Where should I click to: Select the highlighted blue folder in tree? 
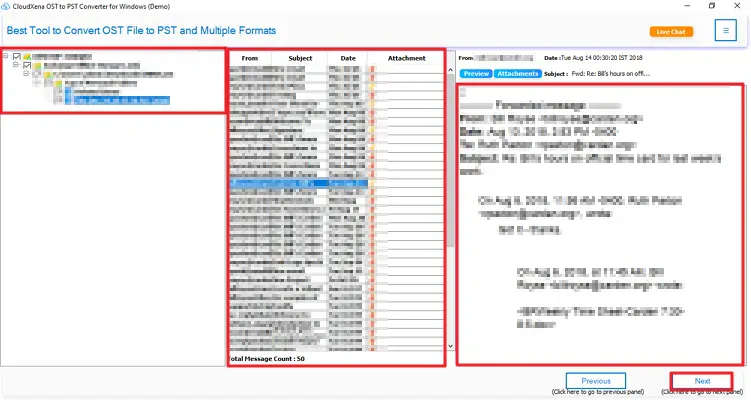pos(122,100)
